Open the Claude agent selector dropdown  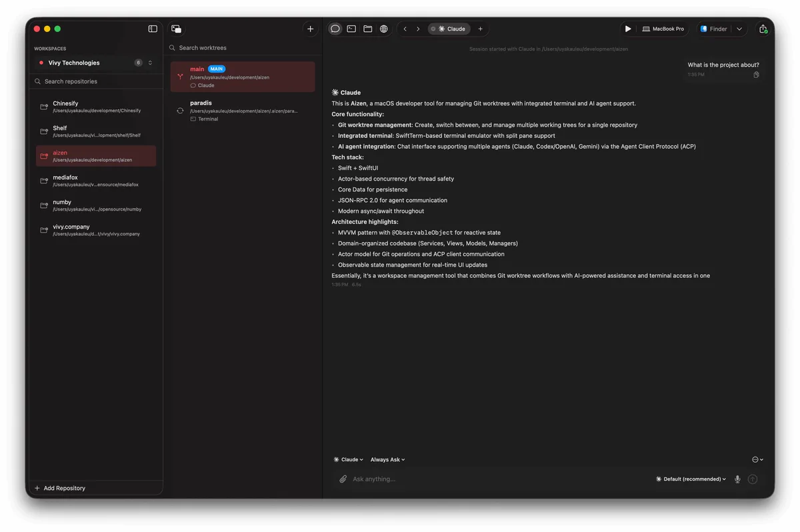coord(348,459)
